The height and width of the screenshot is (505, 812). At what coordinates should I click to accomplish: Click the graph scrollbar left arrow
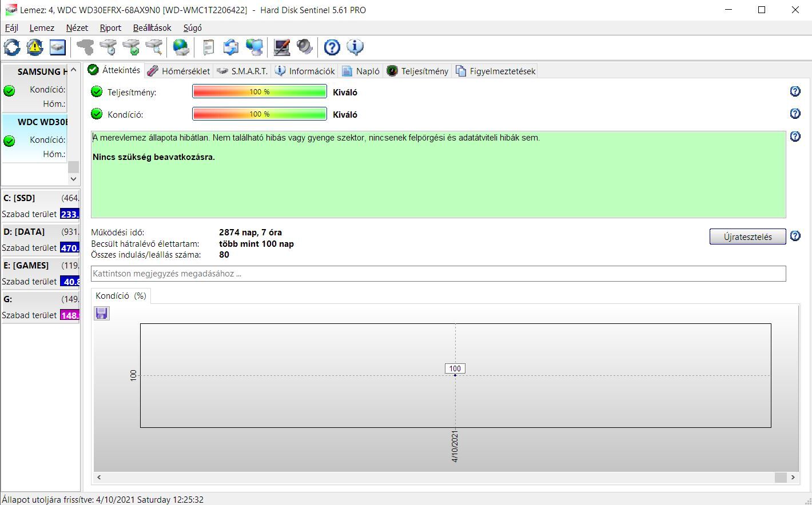[x=99, y=477]
